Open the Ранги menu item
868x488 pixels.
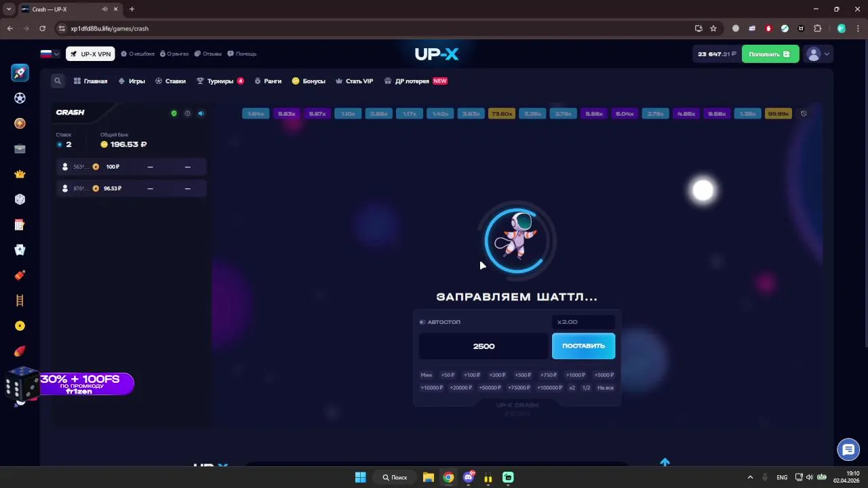268,81
